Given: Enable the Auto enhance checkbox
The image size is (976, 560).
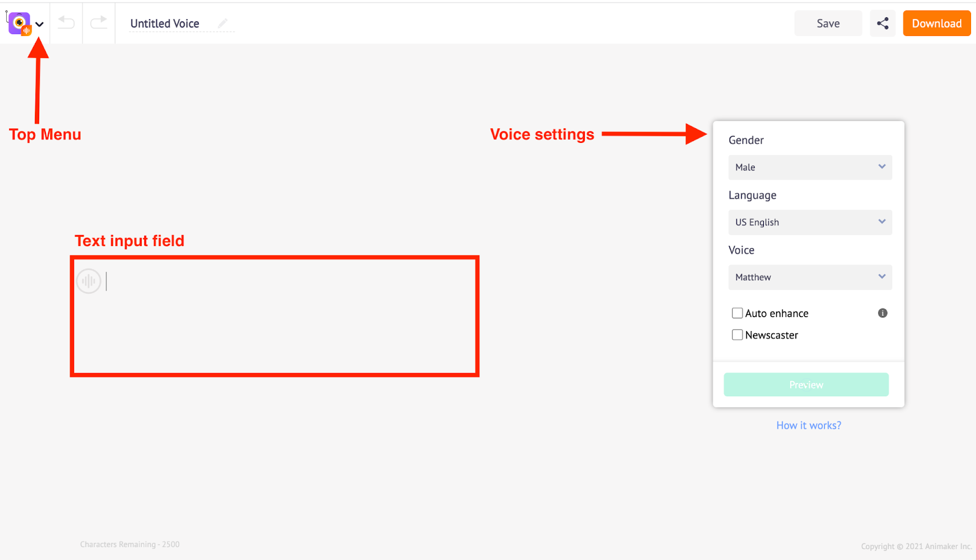Looking at the screenshot, I should (737, 313).
